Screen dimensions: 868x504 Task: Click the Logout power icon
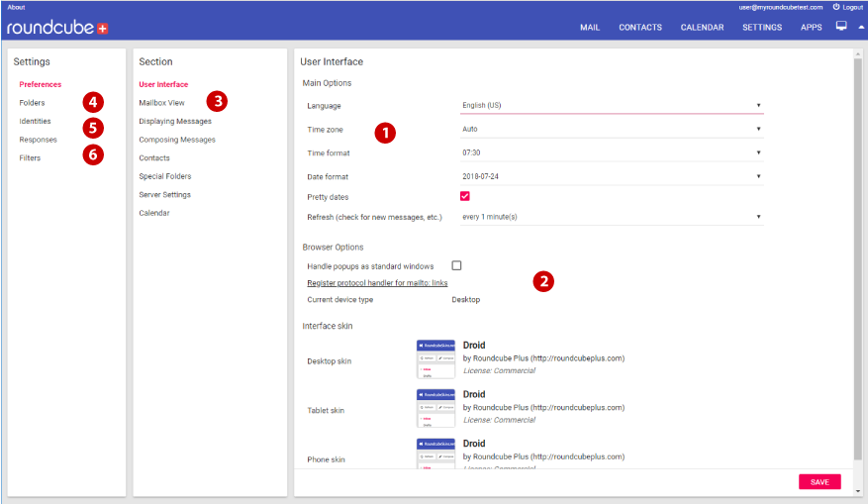click(836, 7)
